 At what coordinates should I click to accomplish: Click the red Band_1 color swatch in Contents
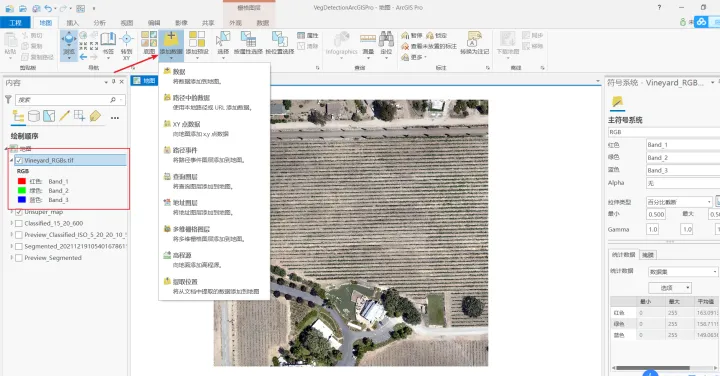click(22, 181)
